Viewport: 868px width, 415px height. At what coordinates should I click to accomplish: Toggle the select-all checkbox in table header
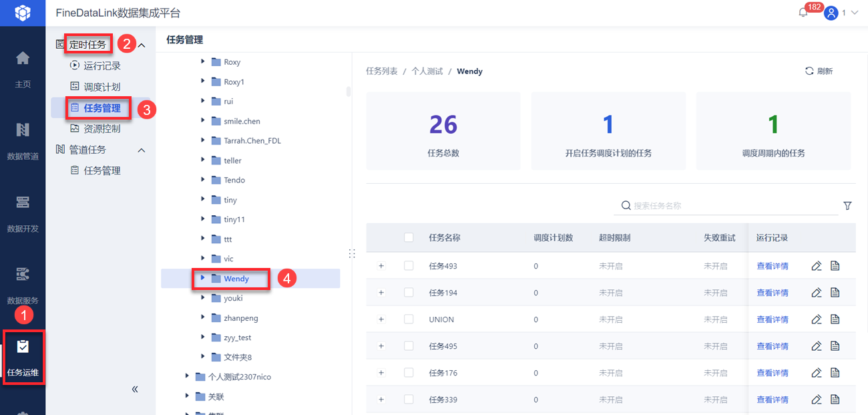pyautogui.click(x=409, y=237)
